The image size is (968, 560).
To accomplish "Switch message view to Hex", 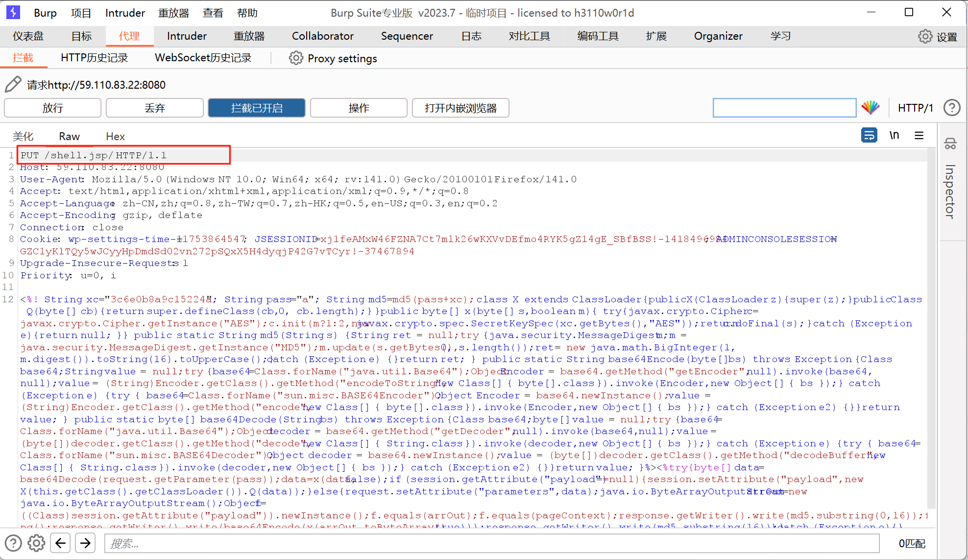I will [x=115, y=136].
